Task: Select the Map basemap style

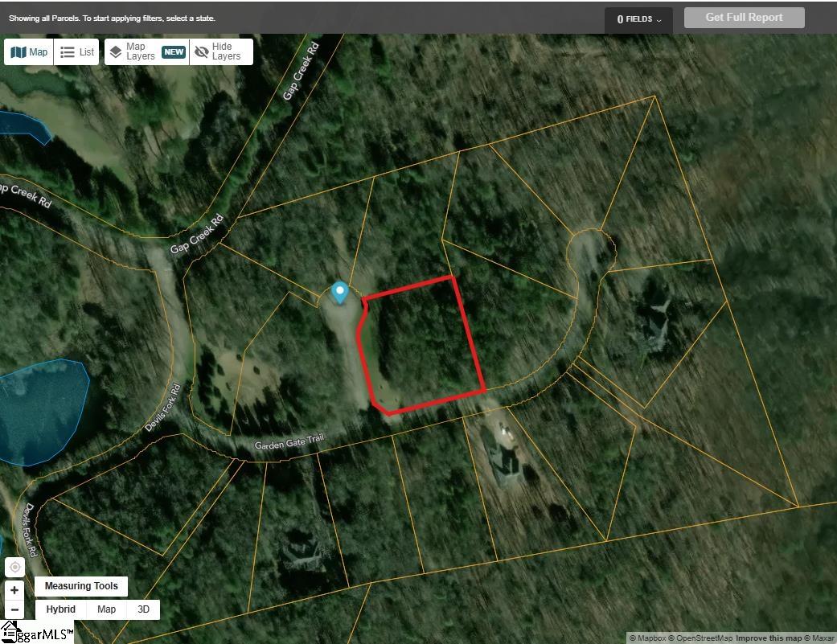Action: [x=106, y=609]
